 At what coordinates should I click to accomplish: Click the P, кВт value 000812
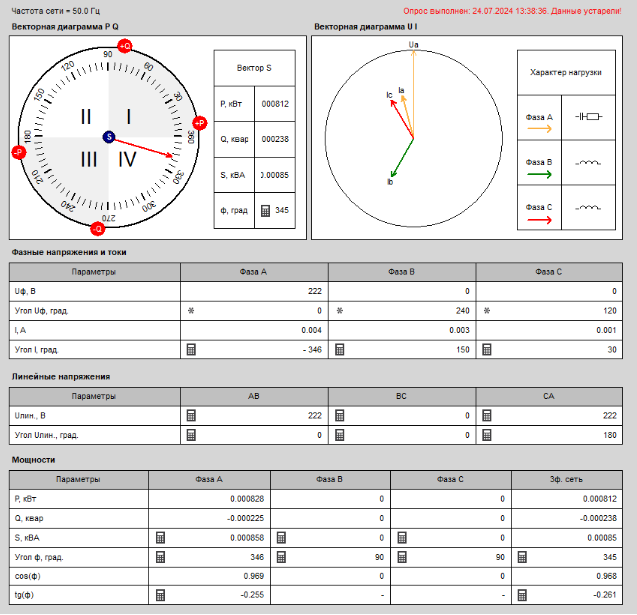[x=275, y=104]
